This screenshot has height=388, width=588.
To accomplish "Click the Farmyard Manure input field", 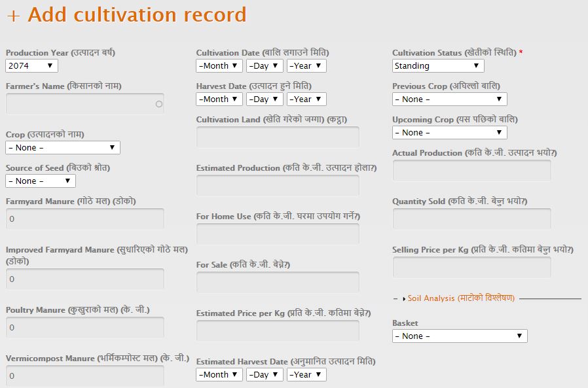I will pos(84,219).
